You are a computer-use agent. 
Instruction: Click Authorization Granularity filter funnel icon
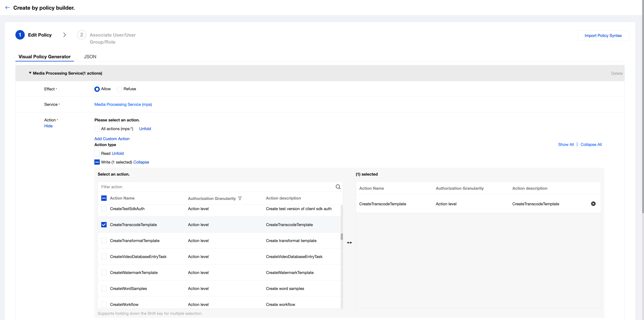[240, 198]
